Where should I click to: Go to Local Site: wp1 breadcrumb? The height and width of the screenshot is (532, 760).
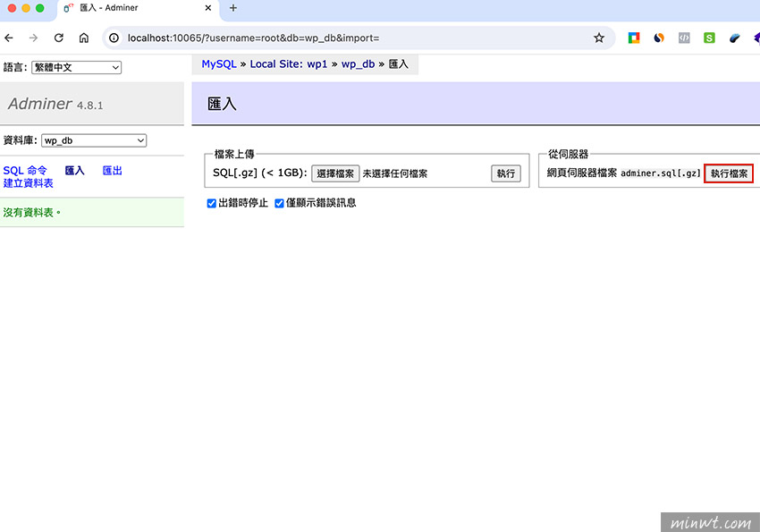point(289,64)
